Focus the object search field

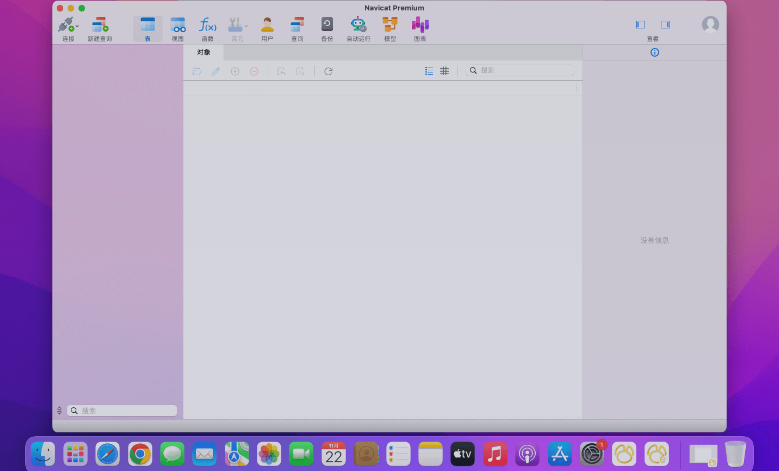pyautogui.click(x=520, y=71)
